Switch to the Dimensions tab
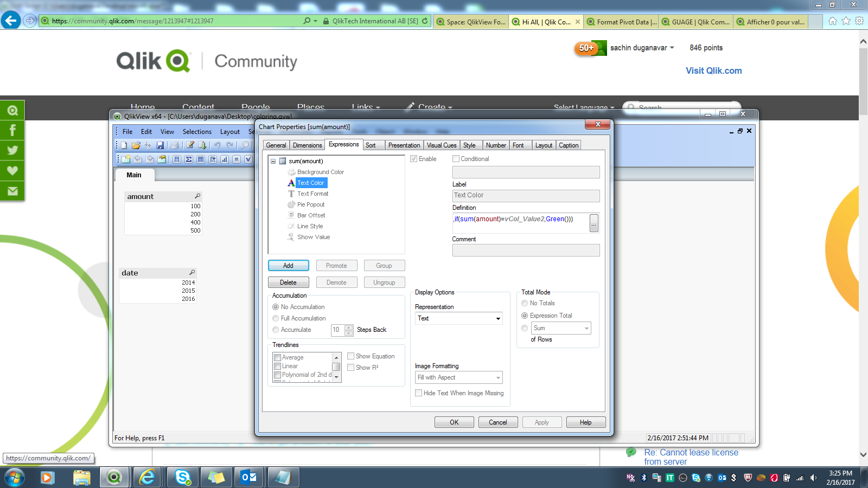 [307, 145]
